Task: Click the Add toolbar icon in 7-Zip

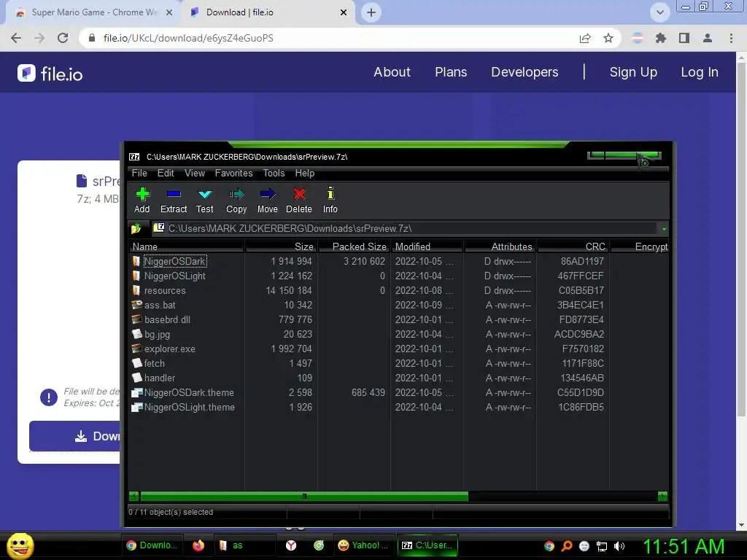Action: (142, 200)
